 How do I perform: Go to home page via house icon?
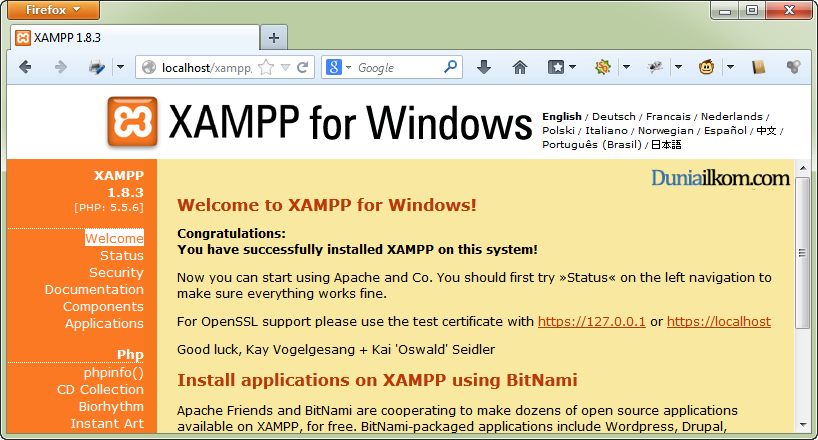[520, 67]
